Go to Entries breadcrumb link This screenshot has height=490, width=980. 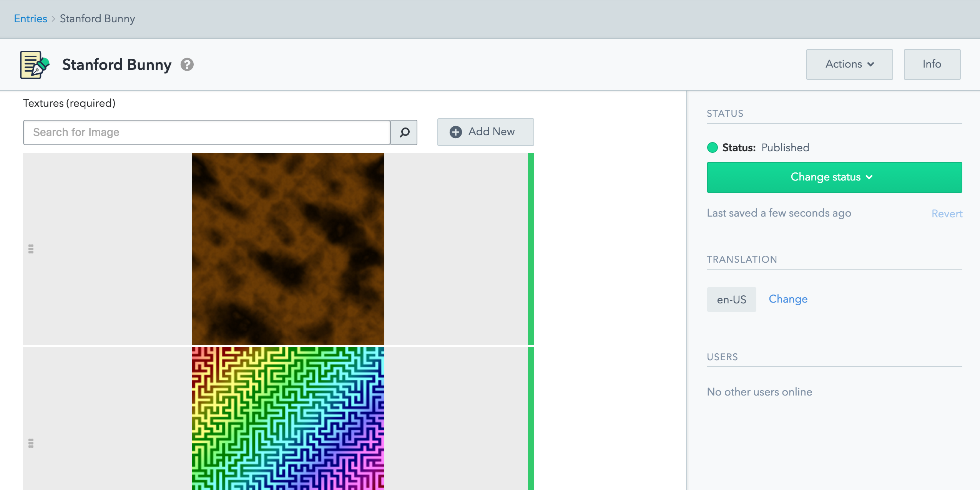tap(30, 18)
